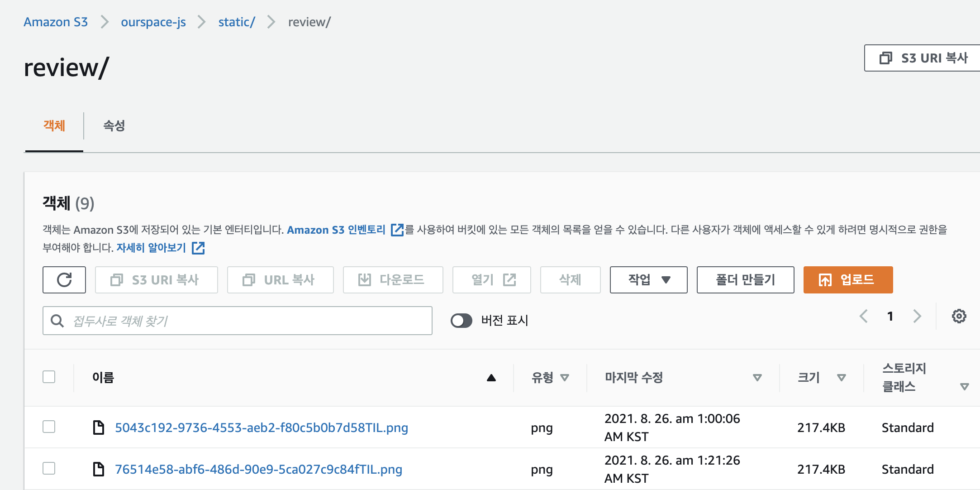Check the box for 5043c192 png row
This screenshot has width=980, height=490.
[x=49, y=427]
